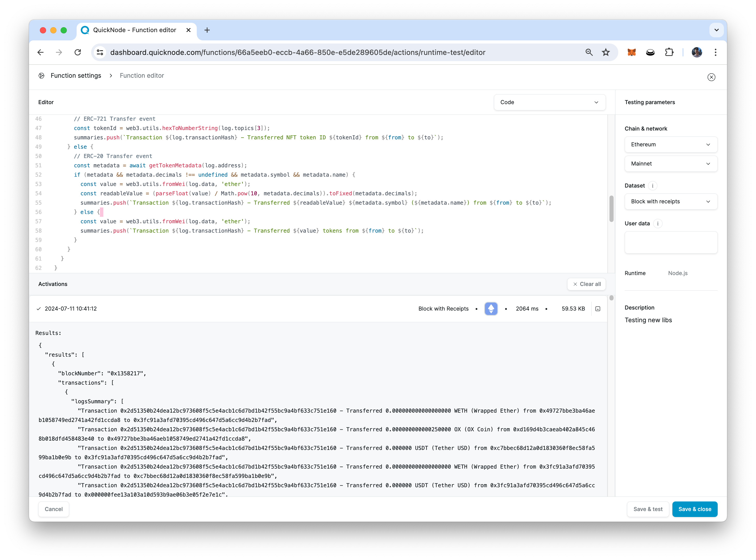Screen dimensions: 756x560
Task: Click the Function settings icon in breadcrumb
Action: 41,76
